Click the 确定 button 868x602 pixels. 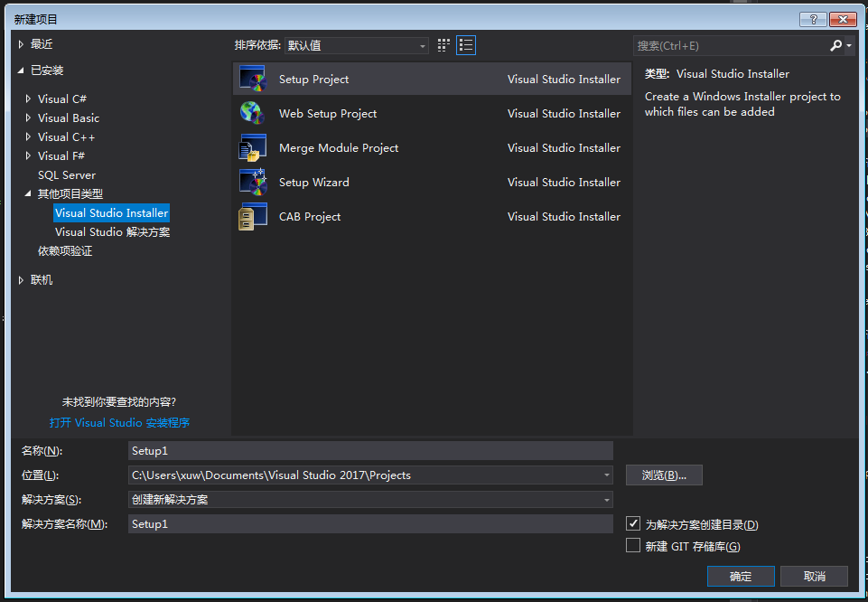pyautogui.click(x=741, y=576)
